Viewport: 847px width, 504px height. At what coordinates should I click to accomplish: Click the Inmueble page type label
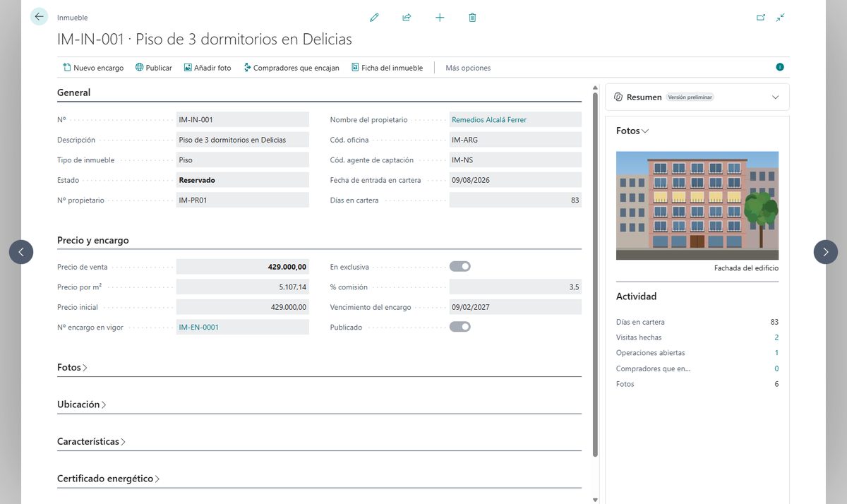pyautogui.click(x=73, y=18)
